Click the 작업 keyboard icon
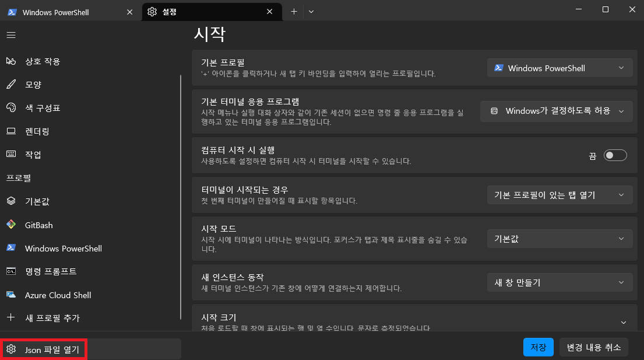Screen dimensions: 644x360 coord(11,154)
